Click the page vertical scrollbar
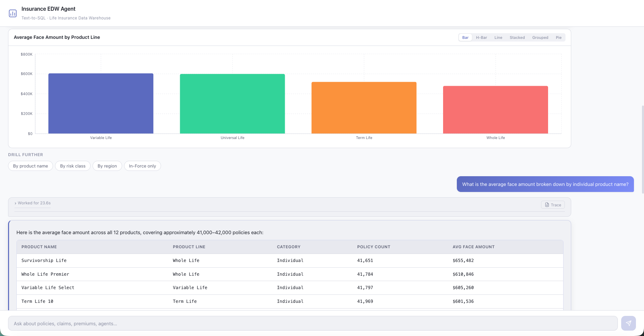This screenshot has height=336, width=644. [x=643, y=149]
